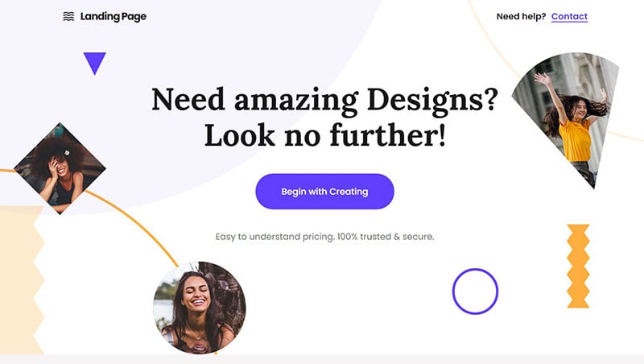Click the peach zigzag shape at left edge
Viewport: 644px width, 364px height.
point(22,280)
